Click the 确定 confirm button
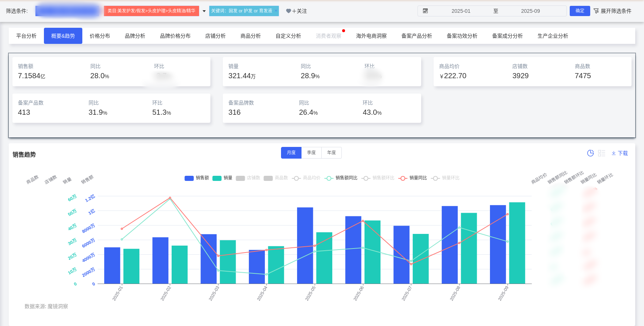 pyautogui.click(x=580, y=11)
